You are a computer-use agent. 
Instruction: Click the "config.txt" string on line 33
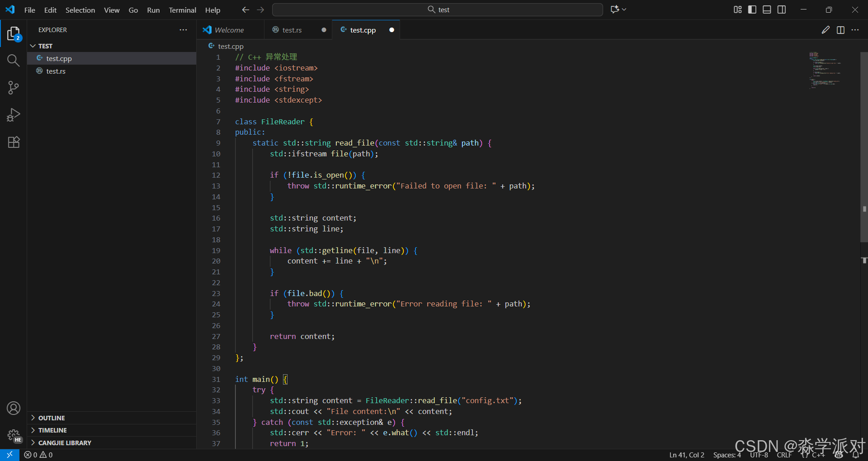[487, 400]
